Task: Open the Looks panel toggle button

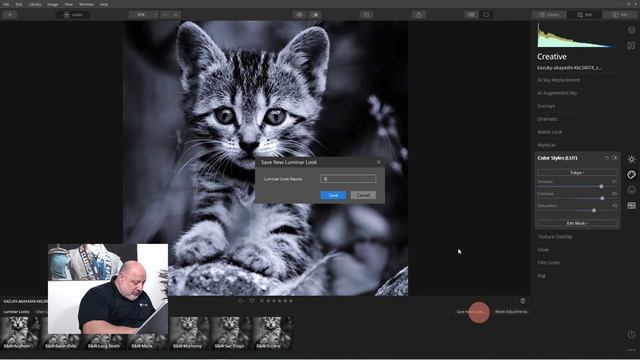Action: click(73, 15)
